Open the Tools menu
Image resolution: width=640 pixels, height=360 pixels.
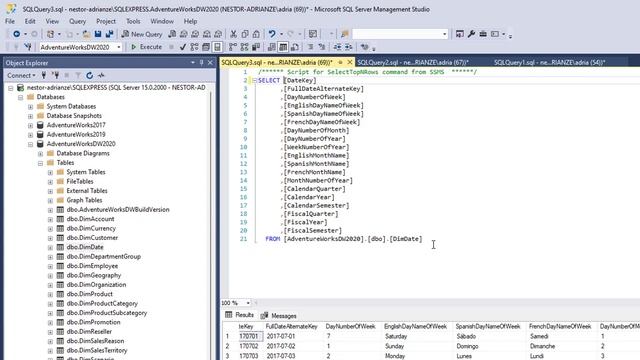[133, 21]
